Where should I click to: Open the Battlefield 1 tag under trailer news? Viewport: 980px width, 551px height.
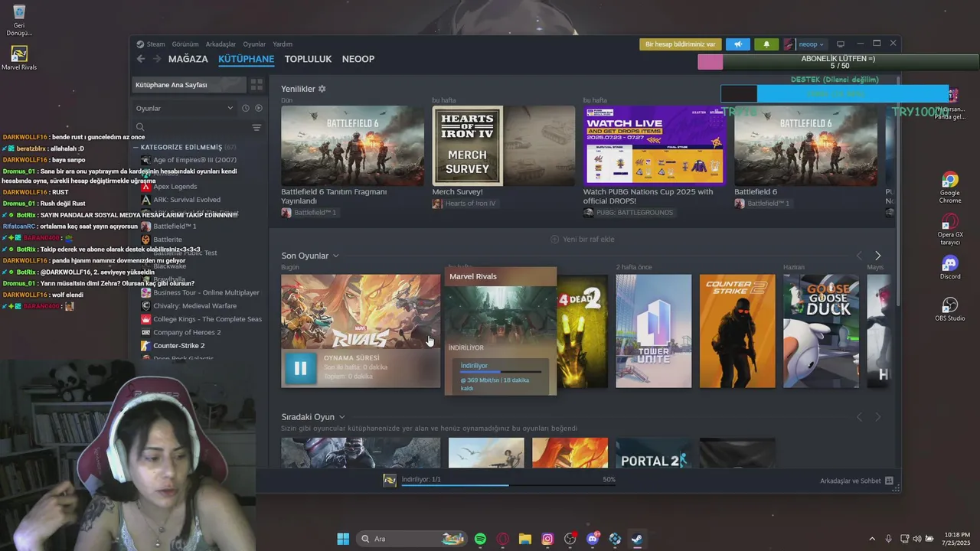tap(309, 213)
